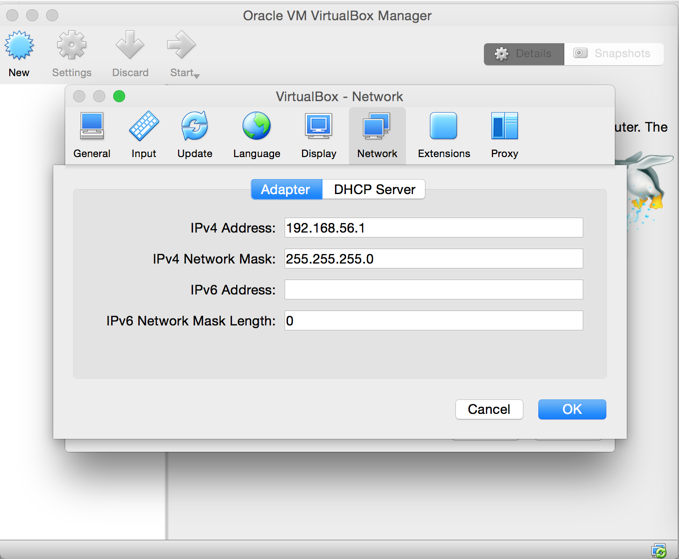Image resolution: width=679 pixels, height=559 pixels.
Task: Switch to the DHCP Server tab
Action: (374, 189)
